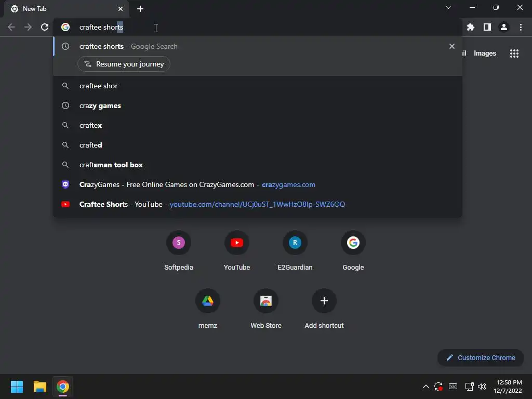Select the 'crafted' suggestion
This screenshot has width=532, height=399.
[258, 145]
